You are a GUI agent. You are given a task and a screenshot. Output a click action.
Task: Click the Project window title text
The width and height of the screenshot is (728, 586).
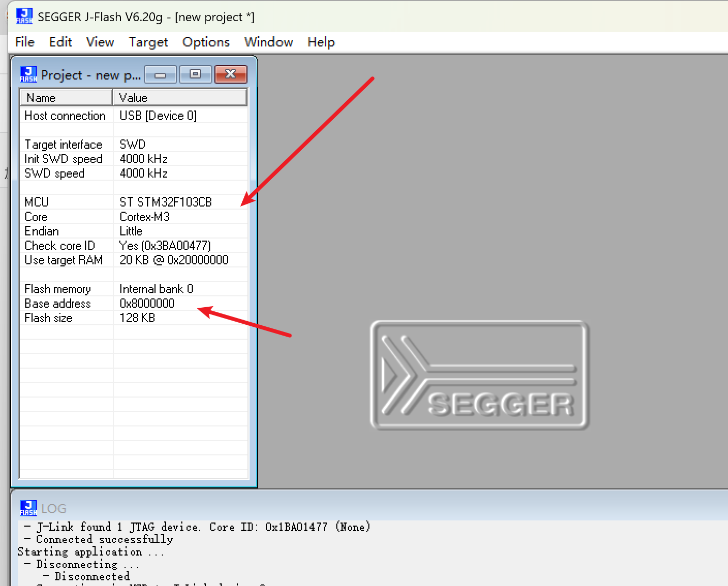tap(91, 75)
